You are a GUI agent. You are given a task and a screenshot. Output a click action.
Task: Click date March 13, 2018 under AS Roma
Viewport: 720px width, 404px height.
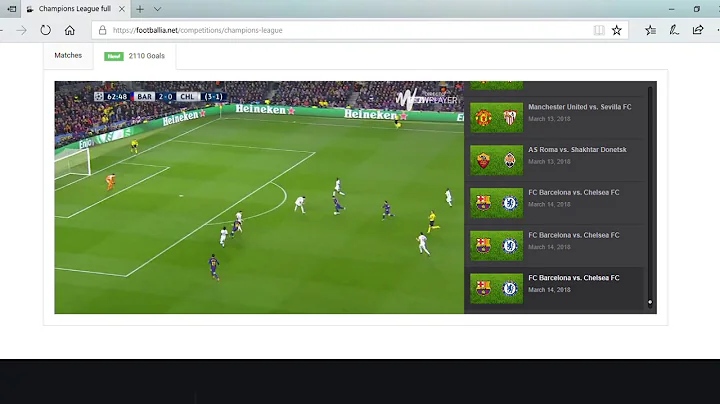click(x=549, y=162)
